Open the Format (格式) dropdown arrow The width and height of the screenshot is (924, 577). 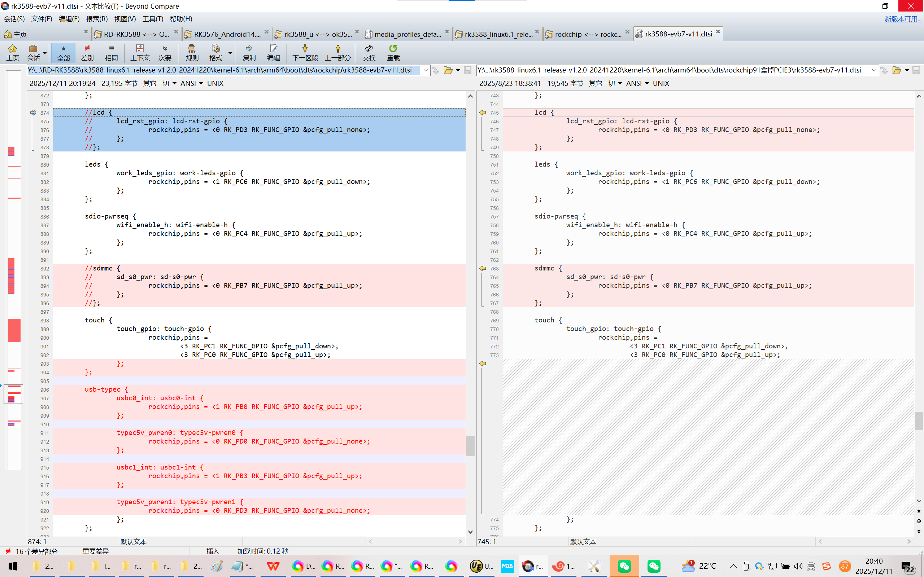[230, 52]
